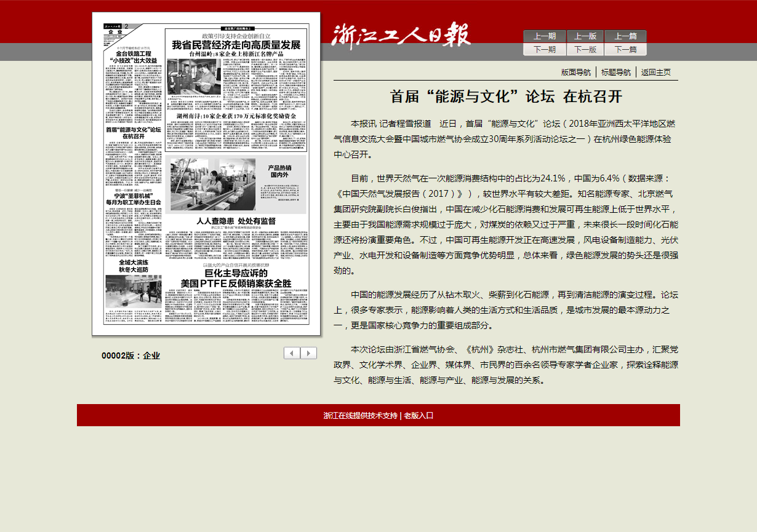Open previous page 上一版

click(585, 36)
